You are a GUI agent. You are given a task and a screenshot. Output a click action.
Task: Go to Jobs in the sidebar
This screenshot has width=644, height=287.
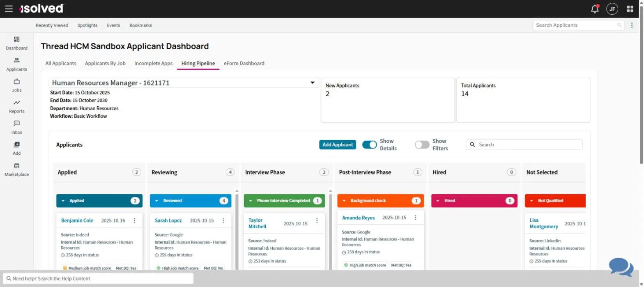tap(16, 85)
